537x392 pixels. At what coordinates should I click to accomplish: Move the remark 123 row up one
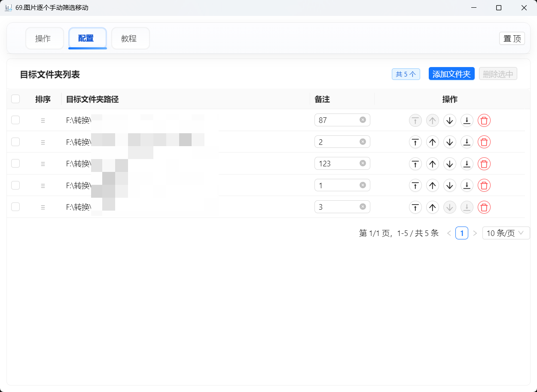coord(432,164)
